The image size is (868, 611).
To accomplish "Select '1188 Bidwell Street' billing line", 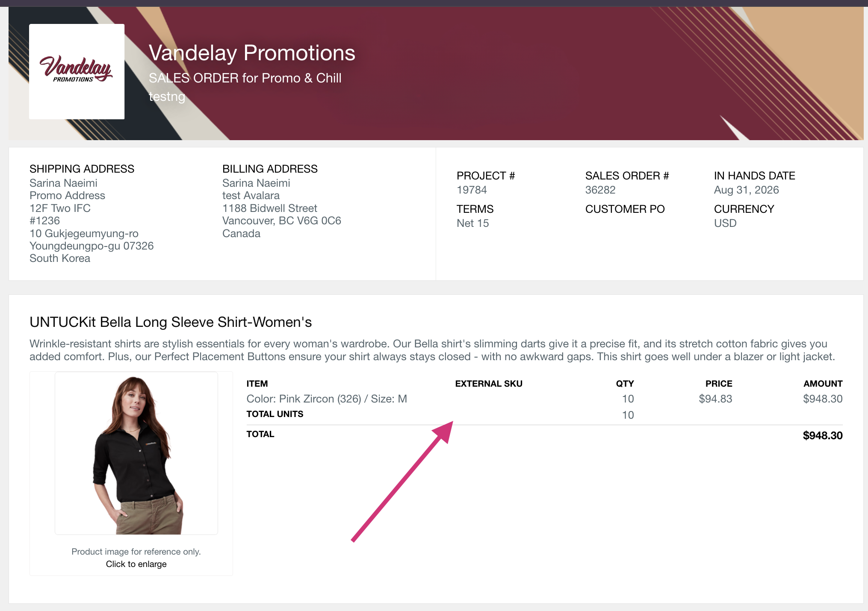I will point(270,208).
